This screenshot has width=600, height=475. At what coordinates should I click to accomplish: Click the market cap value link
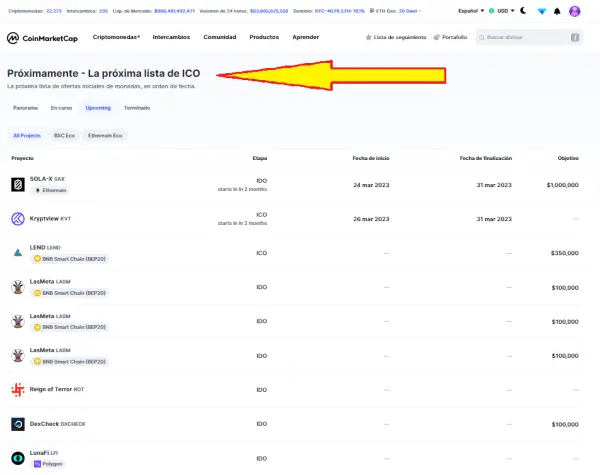pyautogui.click(x=174, y=11)
